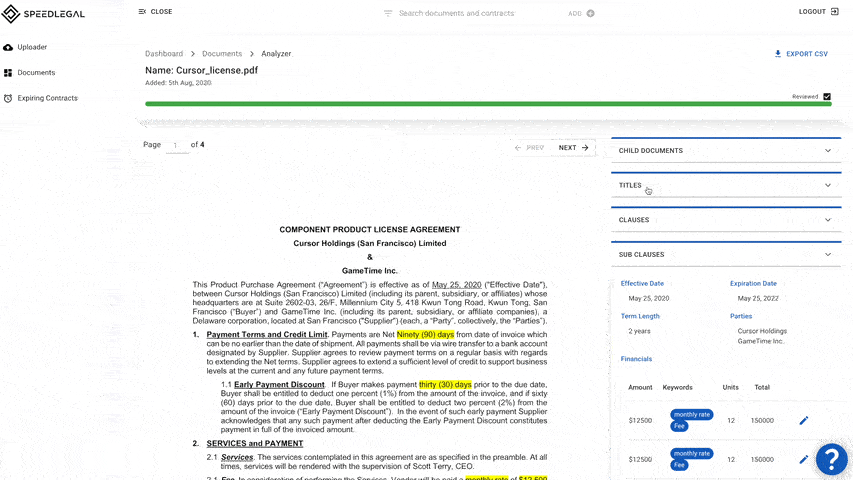Click the GameTime Inc. party entry

coord(761,341)
